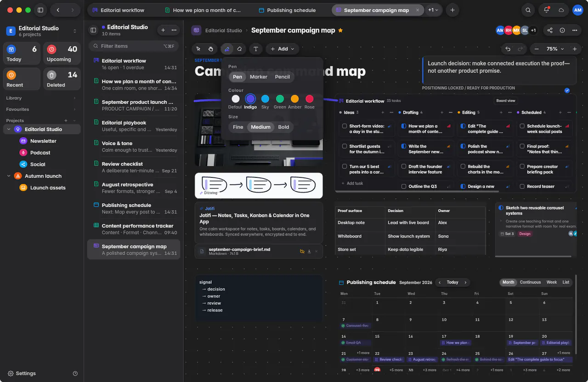Collapse the Editorial Studio project tree
This screenshot has width=588, height=382.
click(x=9, y=130)
